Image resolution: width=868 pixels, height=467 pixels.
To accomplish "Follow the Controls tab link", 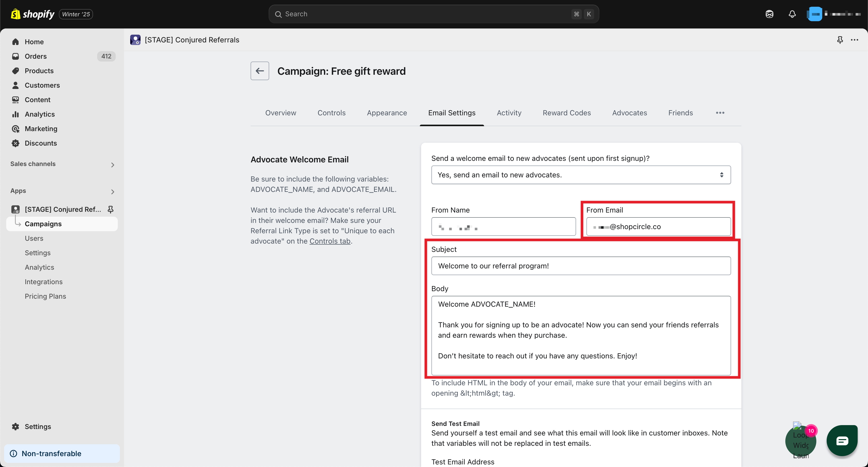I will [x=330, y=241].
